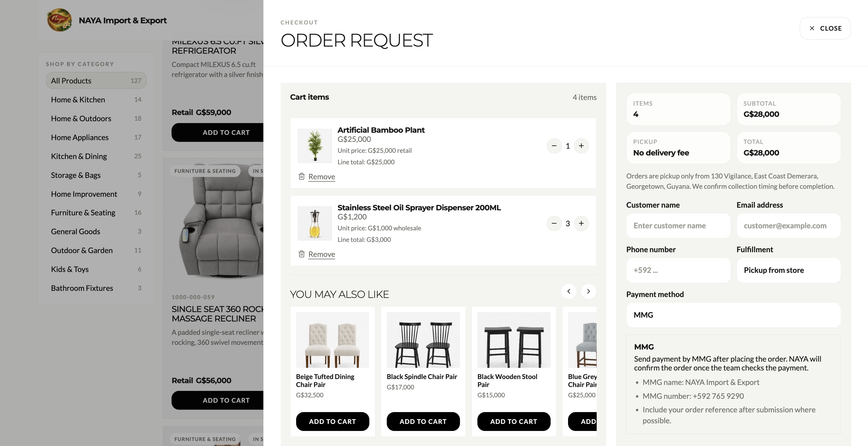Close the Order Request panel
This screenshot has width=868, height=446.
coord(825,28)
